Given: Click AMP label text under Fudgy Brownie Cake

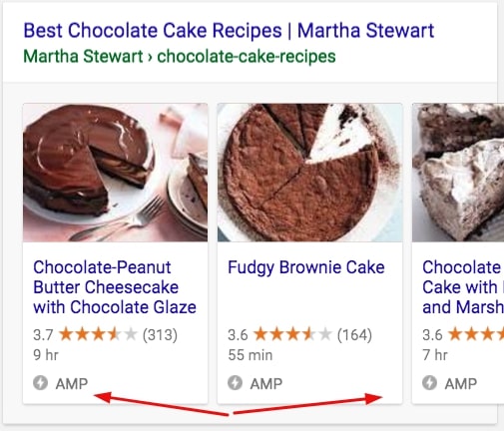Looking at the screenshot, I should 266,384.
